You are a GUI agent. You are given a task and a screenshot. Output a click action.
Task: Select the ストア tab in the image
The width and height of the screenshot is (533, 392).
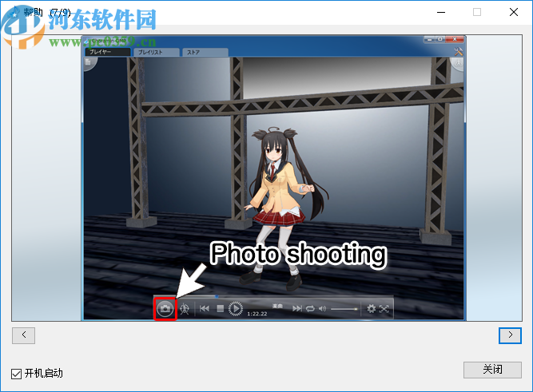point(205,52)
